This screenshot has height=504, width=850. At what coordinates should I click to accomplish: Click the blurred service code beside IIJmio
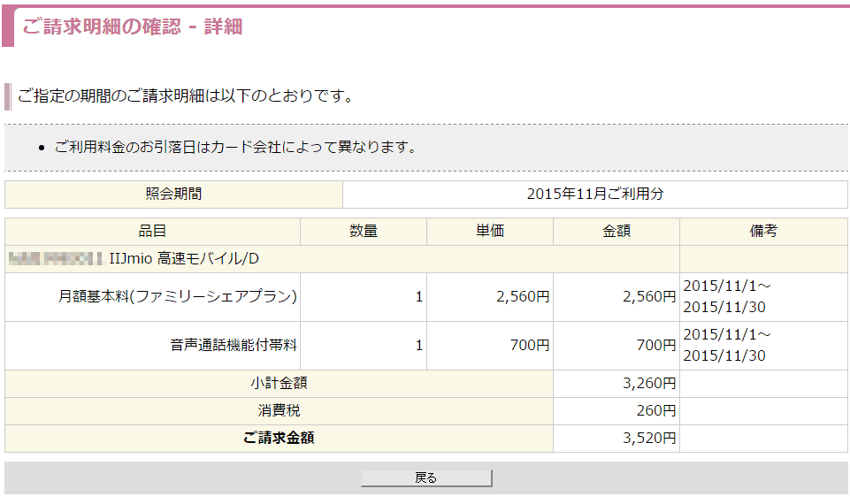coord(55,258)
